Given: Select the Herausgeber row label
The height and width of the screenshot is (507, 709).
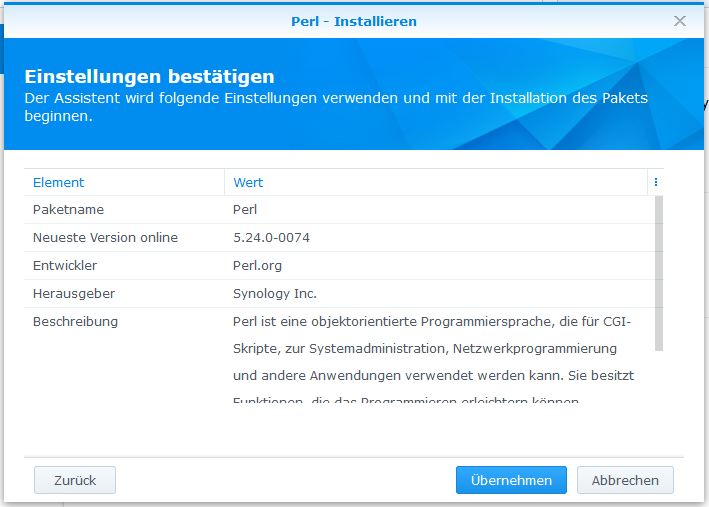Looking at the screenshot, I should tap(74, 294).
